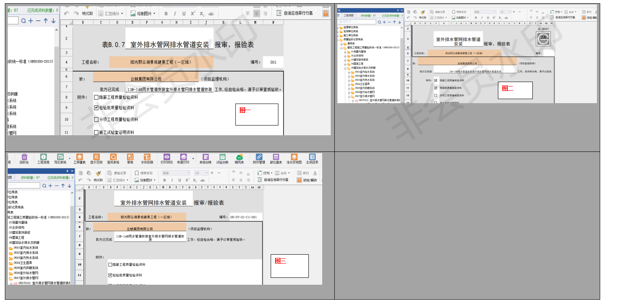Toggle bold B in 图一 toolbar
This screenshot has height=303, width=644.
point(166,13)
